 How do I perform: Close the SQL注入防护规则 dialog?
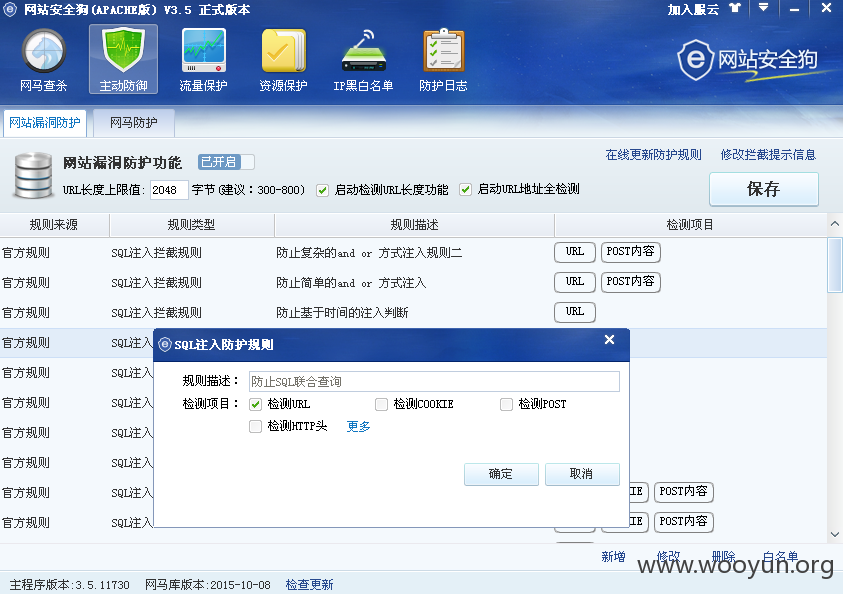(609, 340)
